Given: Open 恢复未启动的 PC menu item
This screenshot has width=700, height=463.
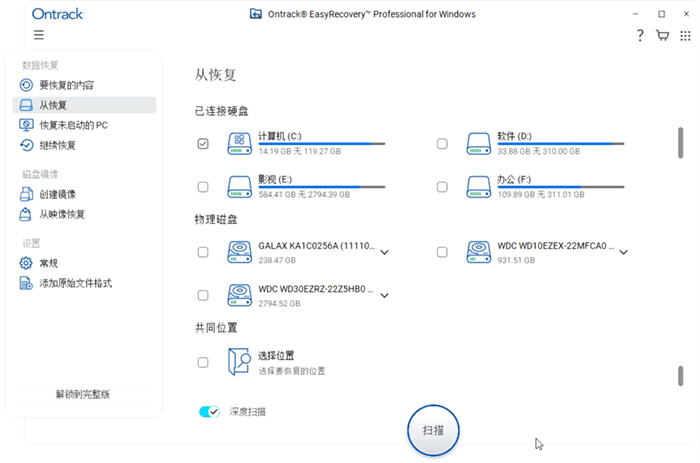Looking at the screenshot, I should tap(84, 125).
